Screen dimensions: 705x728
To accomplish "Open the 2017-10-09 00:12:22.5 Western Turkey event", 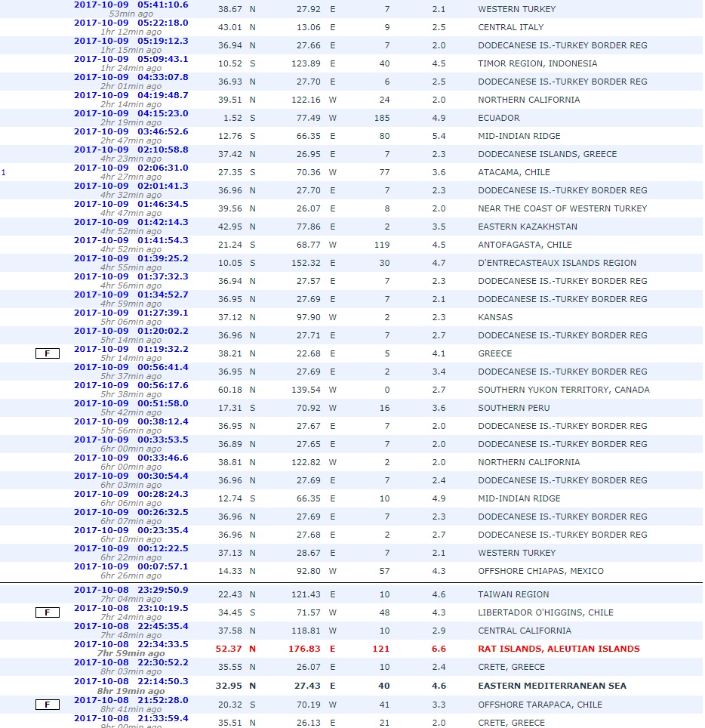I will pyautogui.click(x=131, y=548).
